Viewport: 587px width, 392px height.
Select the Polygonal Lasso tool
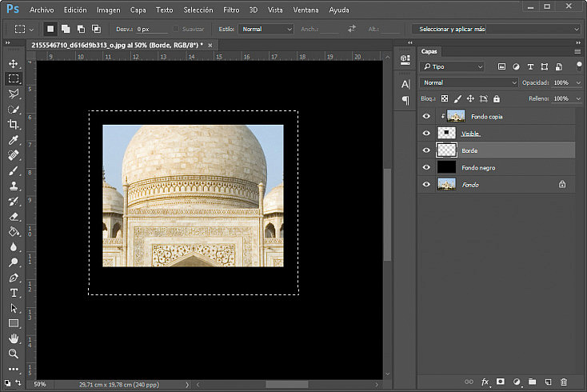pos(14,94)
